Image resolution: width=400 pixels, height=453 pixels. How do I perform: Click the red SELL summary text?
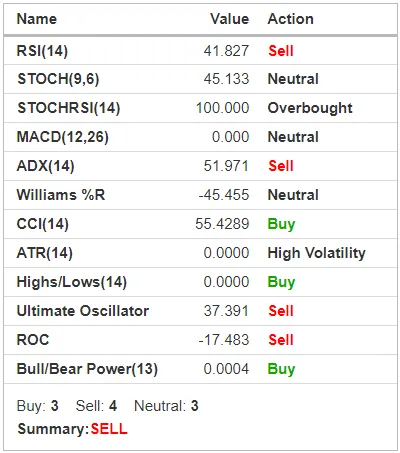[109, 429]
